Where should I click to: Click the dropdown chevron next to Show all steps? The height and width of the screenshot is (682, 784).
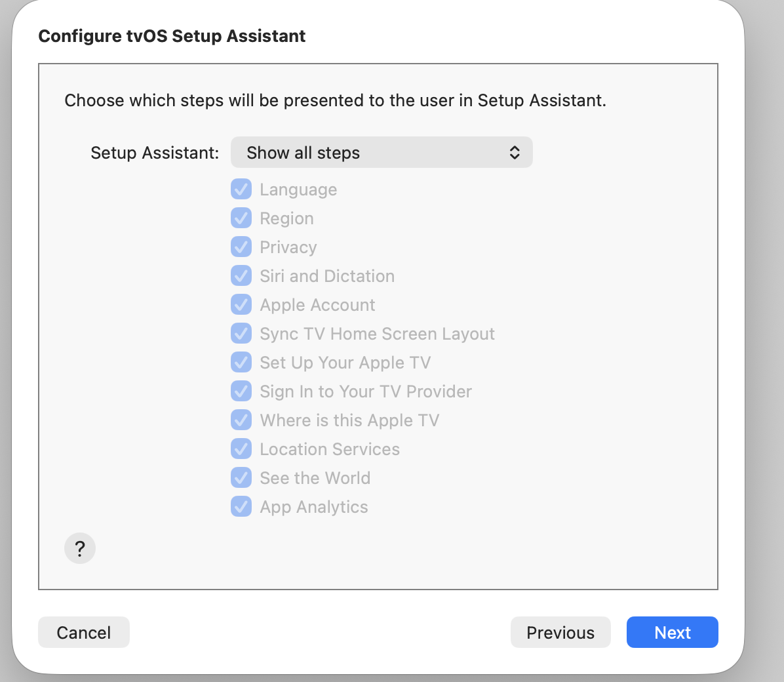[516, 152]
